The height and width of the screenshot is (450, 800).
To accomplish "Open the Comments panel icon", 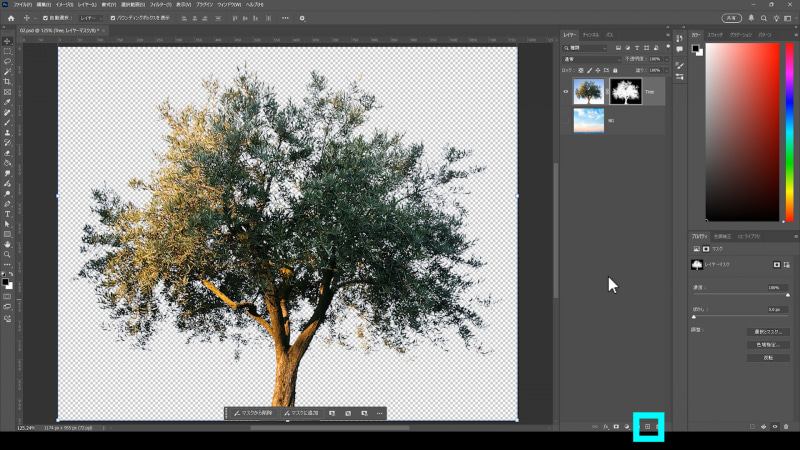I will pos(680,49).
